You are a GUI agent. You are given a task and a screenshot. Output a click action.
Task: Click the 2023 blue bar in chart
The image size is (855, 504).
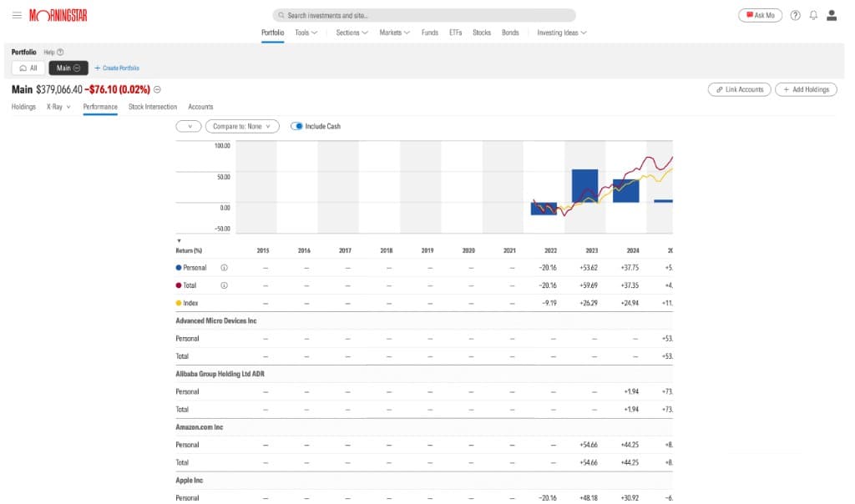[x=584, y=186]
